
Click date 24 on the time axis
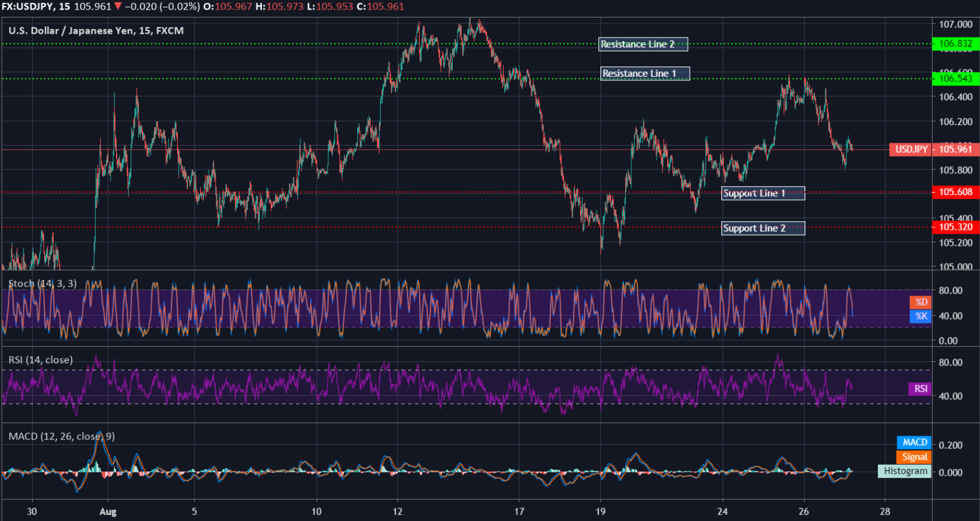[x=722, y=512]
